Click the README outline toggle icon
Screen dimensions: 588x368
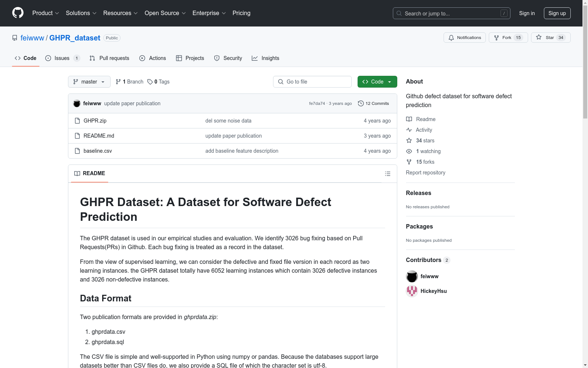click(x=387, y=173)
